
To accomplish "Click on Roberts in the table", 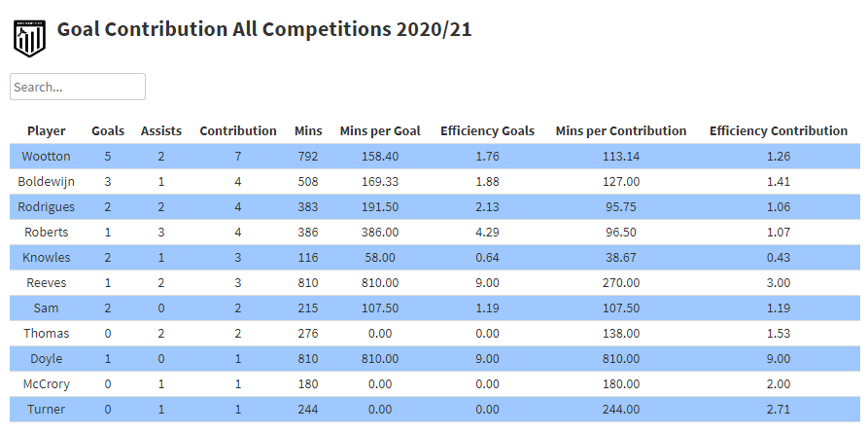I will (47, 232).
